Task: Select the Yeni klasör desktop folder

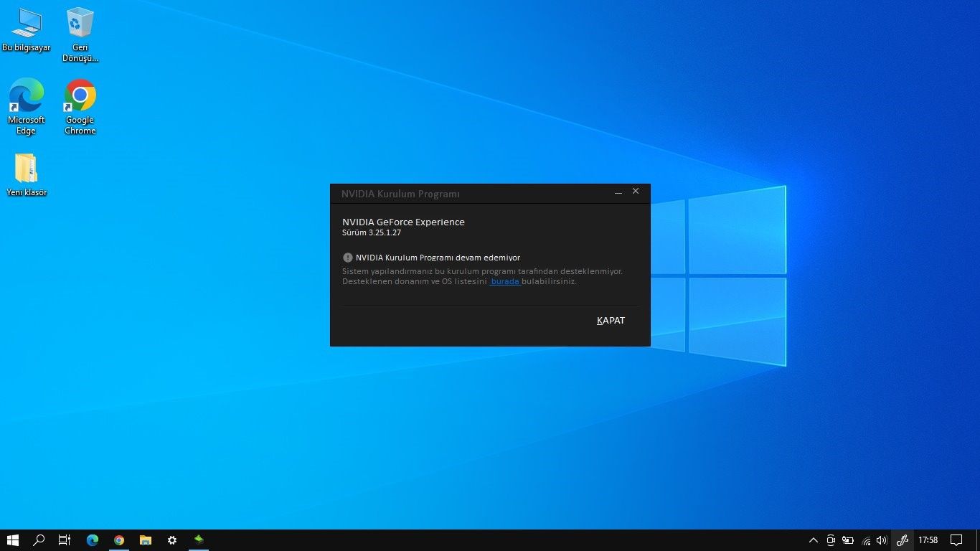Action: tap(27, 175)
